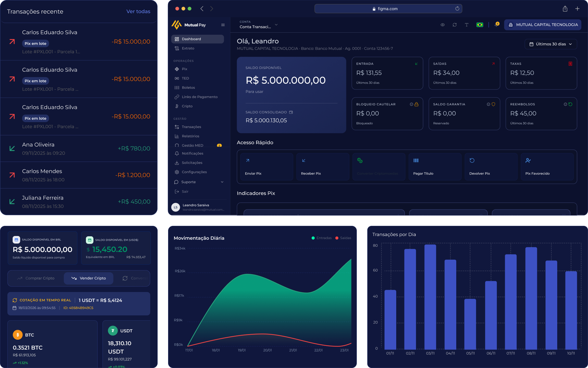The image size is (588, 368).
Task: Click the figma.com address bar
Action: [x=388, y=9]
